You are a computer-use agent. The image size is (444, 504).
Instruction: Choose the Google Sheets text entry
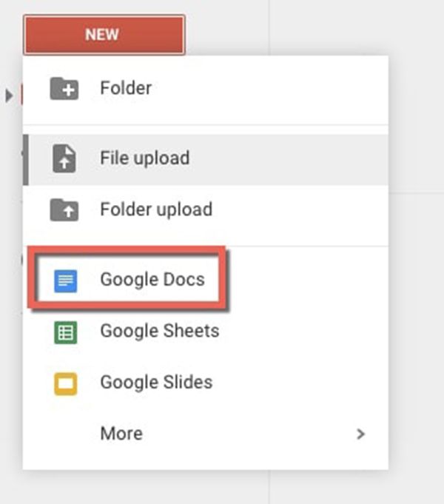[159, 331]
